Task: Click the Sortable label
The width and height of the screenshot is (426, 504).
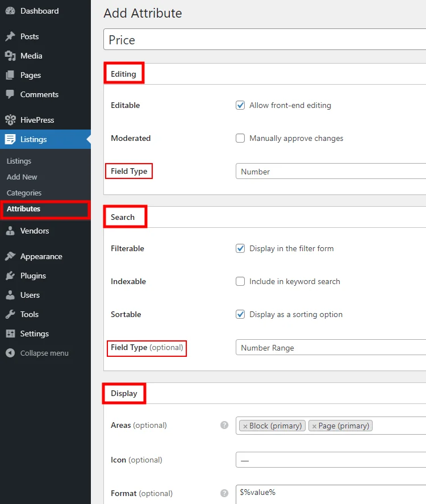Action: [126, 314]
